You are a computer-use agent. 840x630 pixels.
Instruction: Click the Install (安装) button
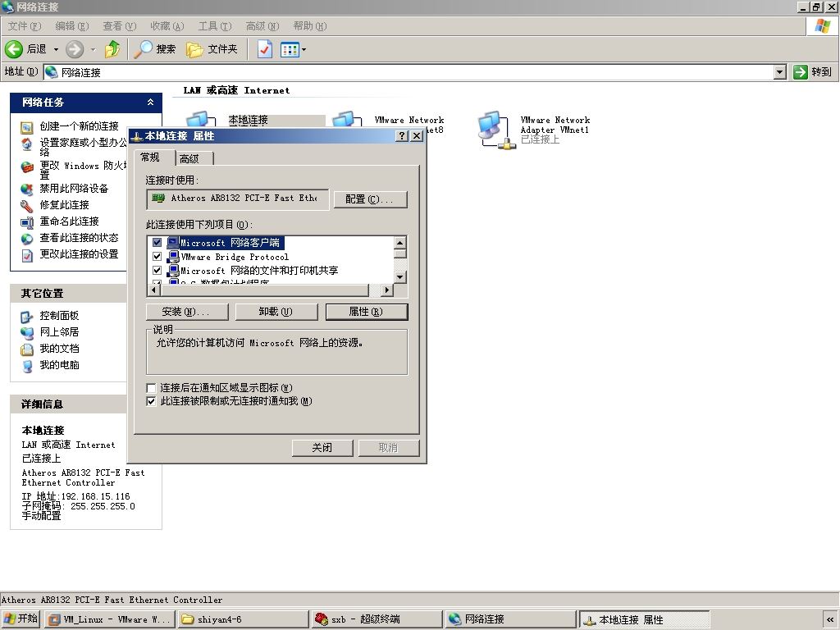click(x=187, y=312)
